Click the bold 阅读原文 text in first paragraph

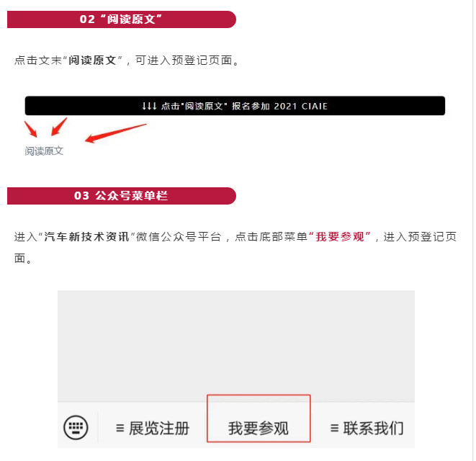click(x=92, y=60)
